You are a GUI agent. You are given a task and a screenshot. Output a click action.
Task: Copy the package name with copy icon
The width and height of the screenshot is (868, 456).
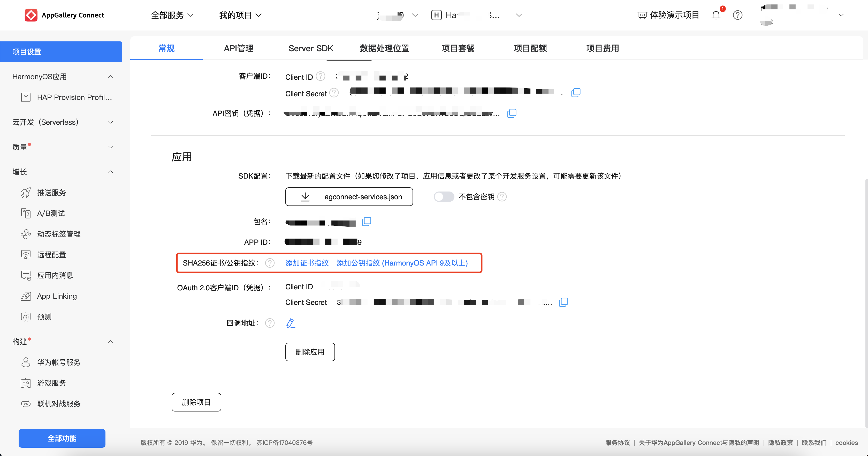(x=366, y=222)
